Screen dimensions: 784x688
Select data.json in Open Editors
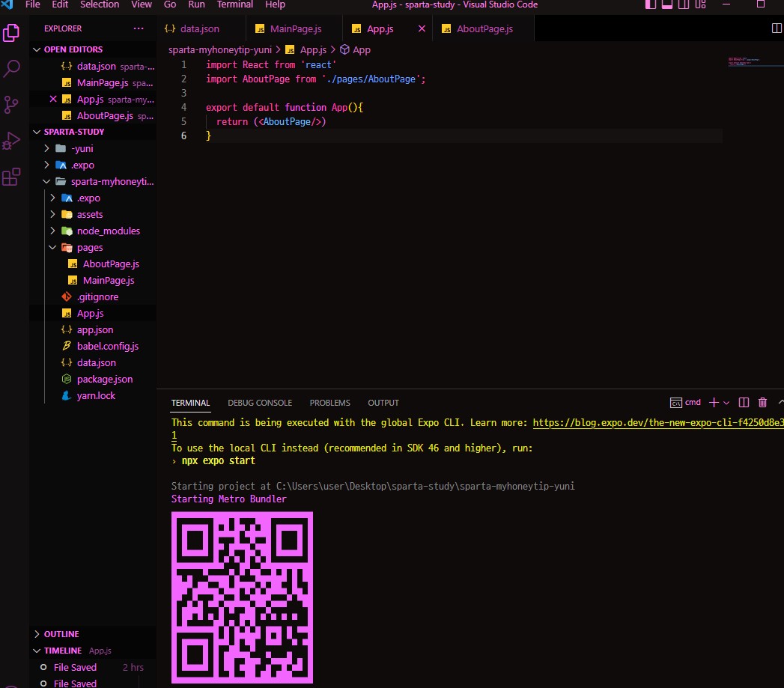93,66
